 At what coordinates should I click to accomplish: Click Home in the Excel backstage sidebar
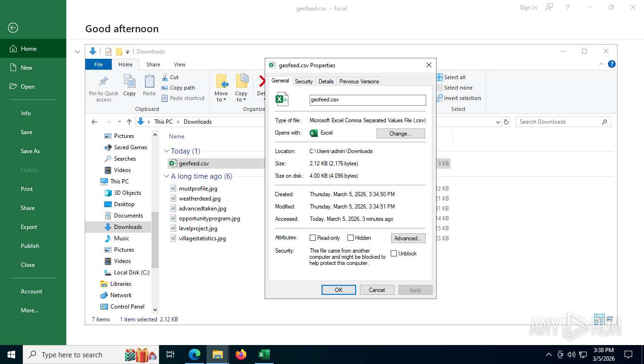point(33,49)
